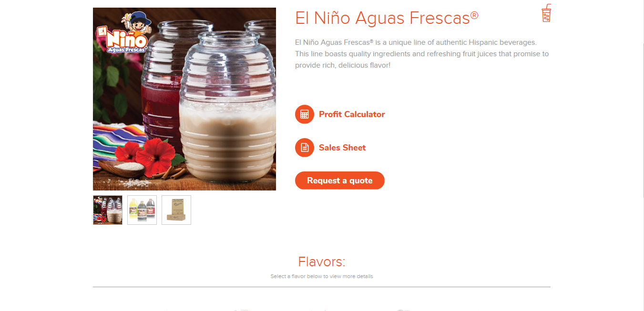Click the Sales Sheet document icon
The width and height of the screenshot is (644, 311).
tap(305, 148)
